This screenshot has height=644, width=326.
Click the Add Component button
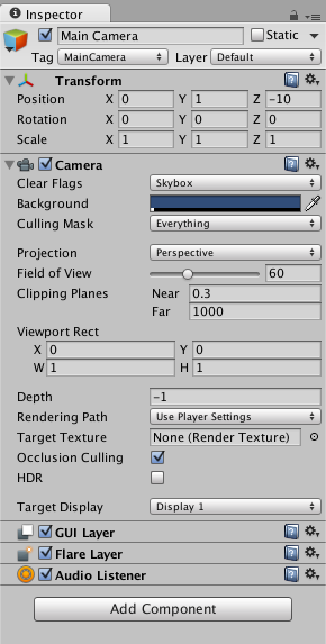pos(162,609)
